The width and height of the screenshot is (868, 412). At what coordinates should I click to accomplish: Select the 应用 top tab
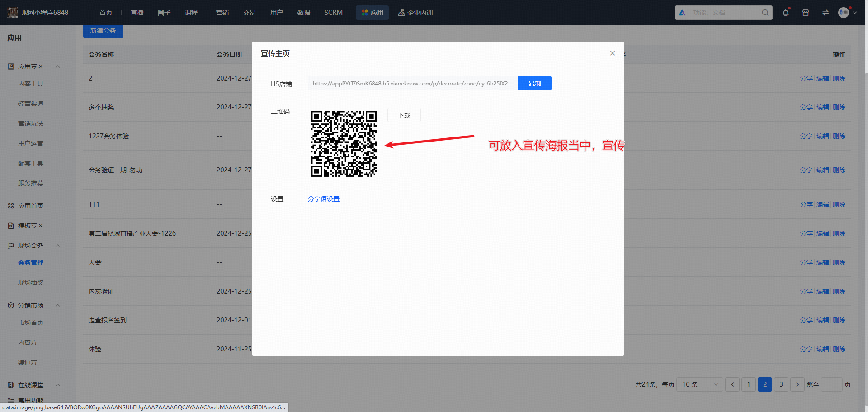373,13
